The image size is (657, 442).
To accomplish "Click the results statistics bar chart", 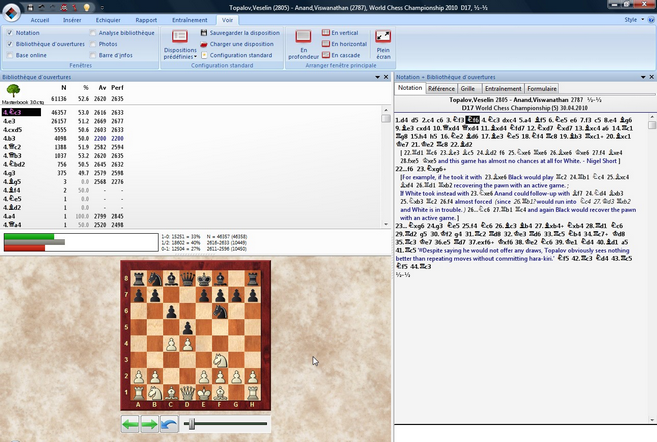I will coord(80,243).
